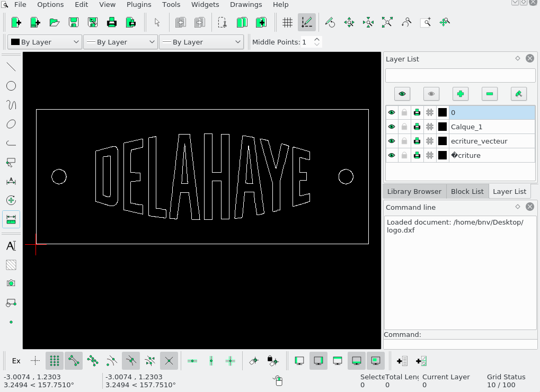Click the Zoom Out icon
The width and height of the screenshot is (540, 392).
[x=368, y=23]
